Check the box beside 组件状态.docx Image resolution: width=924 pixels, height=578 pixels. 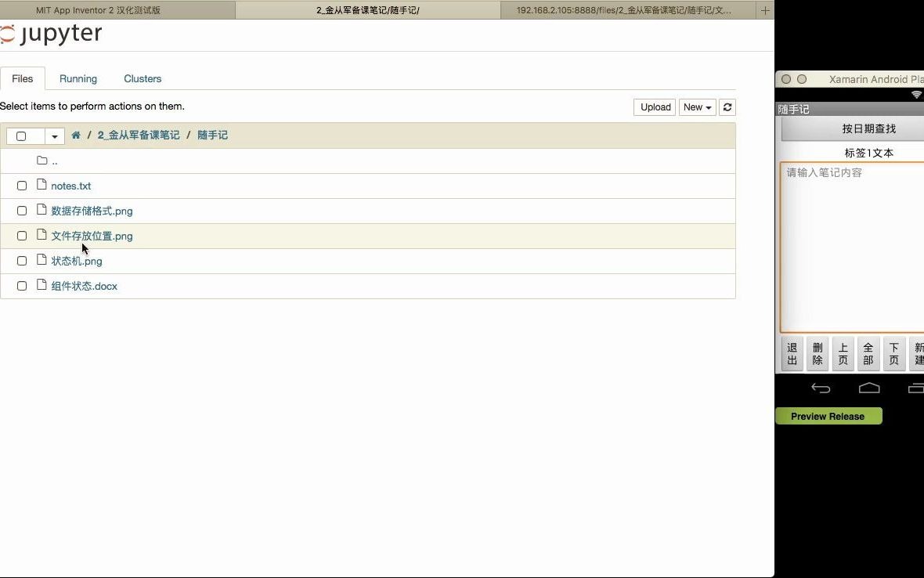pyautogui.click(x=21, y=286)
